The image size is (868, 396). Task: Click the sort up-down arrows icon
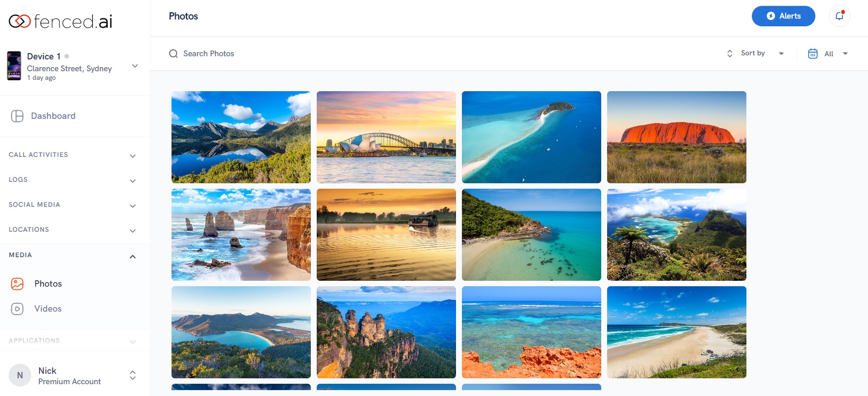[730, 54]
